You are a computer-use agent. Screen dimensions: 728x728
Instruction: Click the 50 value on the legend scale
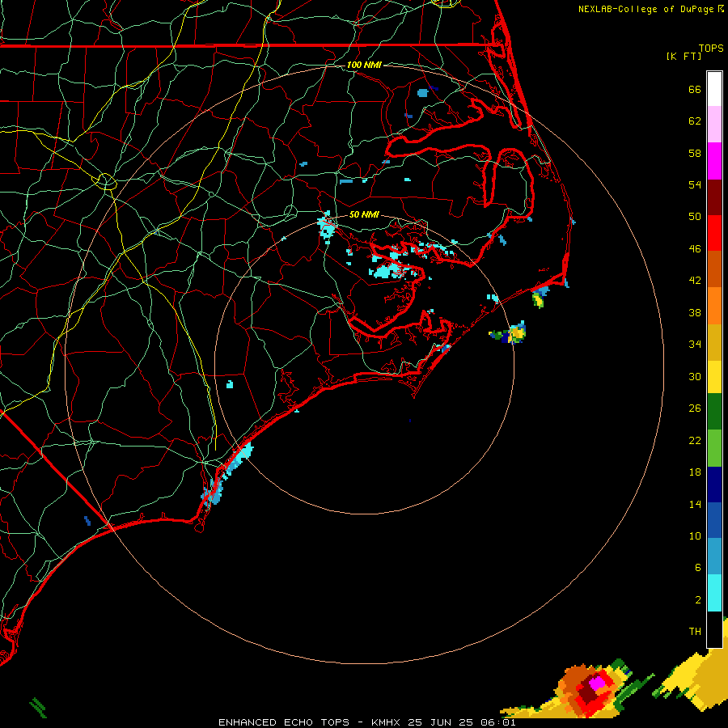tap(695, 216)
